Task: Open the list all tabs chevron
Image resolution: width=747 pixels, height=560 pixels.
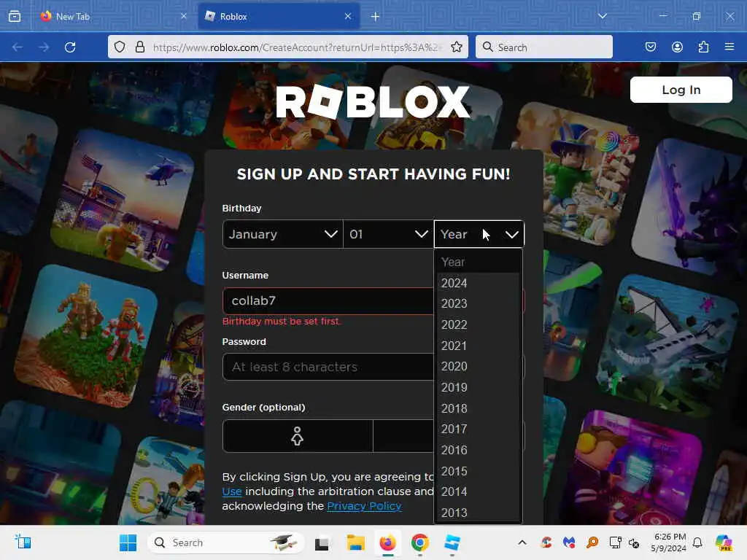Action: (x=603, y=16)
